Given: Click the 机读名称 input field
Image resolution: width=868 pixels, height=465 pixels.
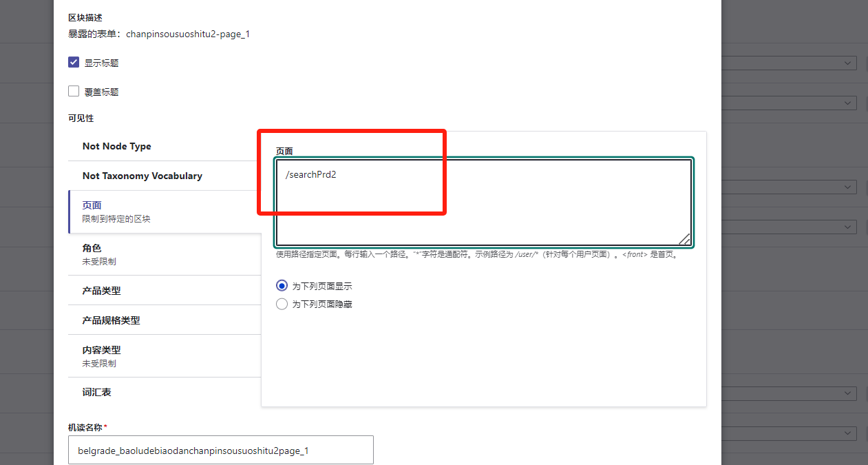Looking at the screenshot, I should point(221,450).
